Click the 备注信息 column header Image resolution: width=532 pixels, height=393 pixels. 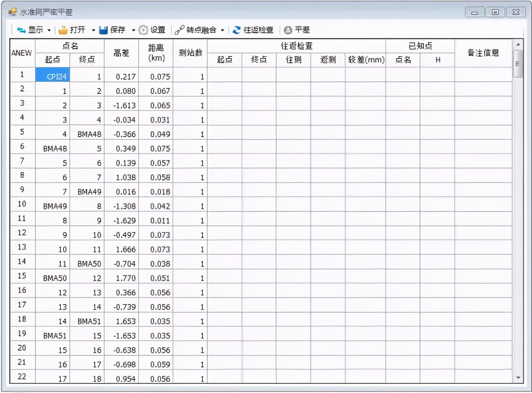coord(483,53)
